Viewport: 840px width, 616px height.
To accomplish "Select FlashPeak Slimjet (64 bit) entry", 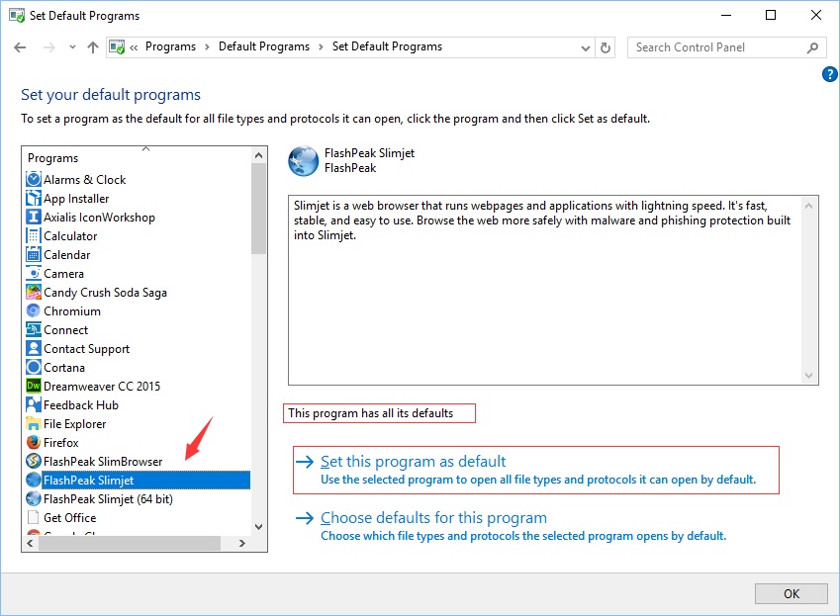I will tap(108, 498).
